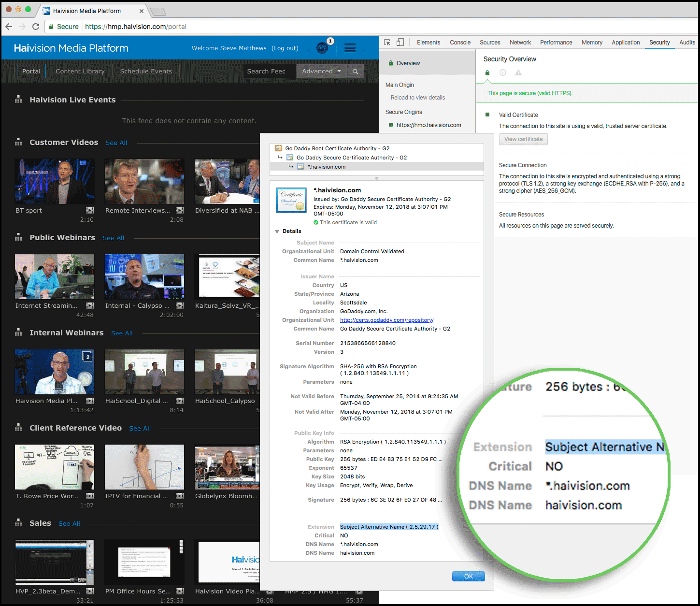Open the Content Library tab
This screenshot has height=606, width=700.
tap(80, 72)
